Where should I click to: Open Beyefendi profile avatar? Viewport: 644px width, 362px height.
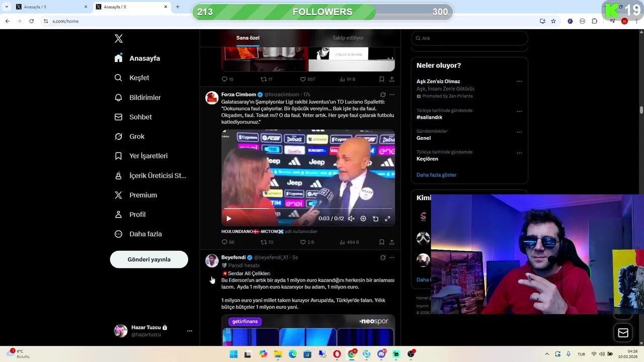[212, 260]
